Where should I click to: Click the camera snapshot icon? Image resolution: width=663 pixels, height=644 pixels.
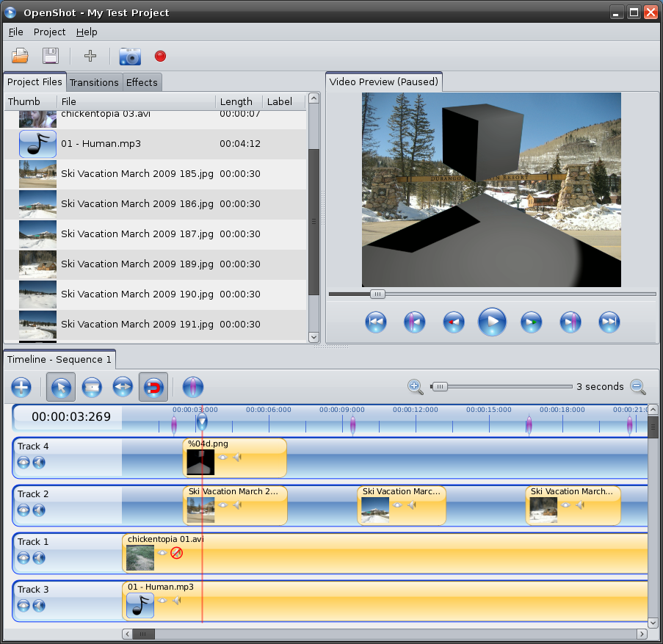pos(130,56)
